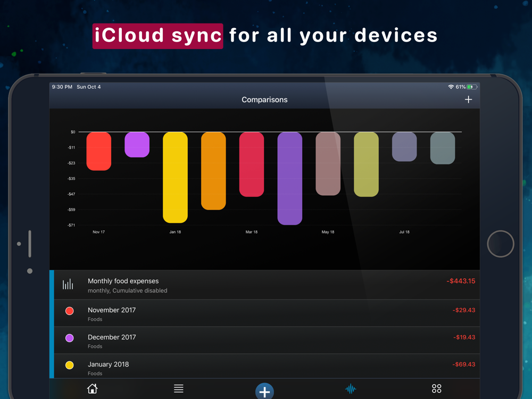Tap the Wi-Fi icon in status bar

[x=451, y=87]
